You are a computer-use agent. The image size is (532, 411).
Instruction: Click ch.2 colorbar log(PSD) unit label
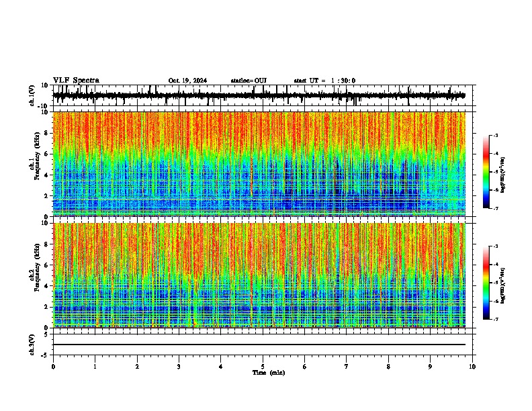click(502, 286)
